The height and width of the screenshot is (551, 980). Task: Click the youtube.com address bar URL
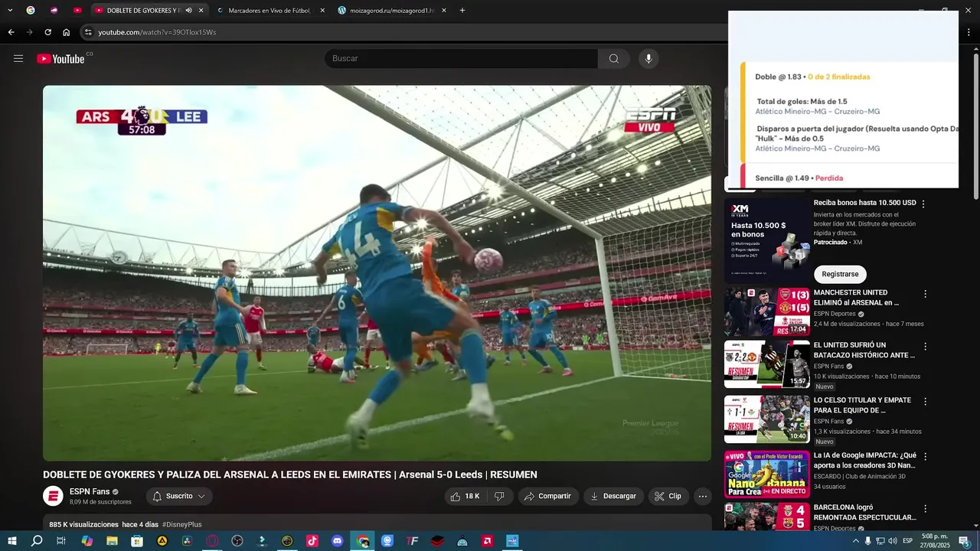click(x=157, y=32)
